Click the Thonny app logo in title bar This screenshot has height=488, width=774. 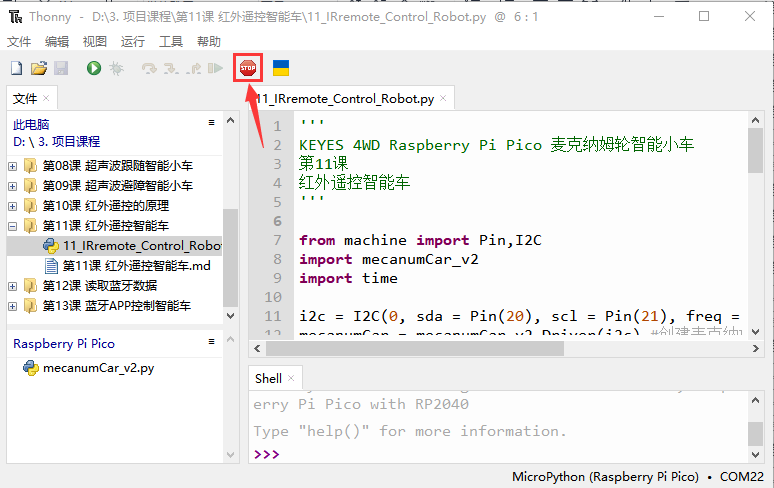[15, 17]
